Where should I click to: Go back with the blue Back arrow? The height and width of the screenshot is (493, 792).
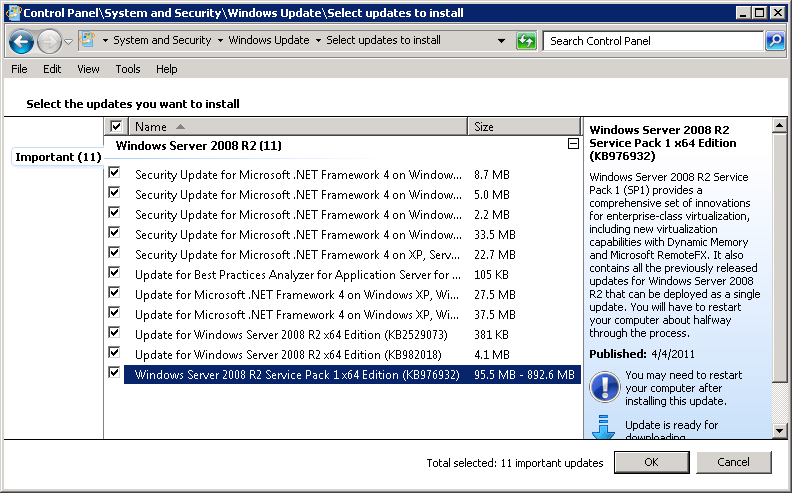click(x=21, y=41)
